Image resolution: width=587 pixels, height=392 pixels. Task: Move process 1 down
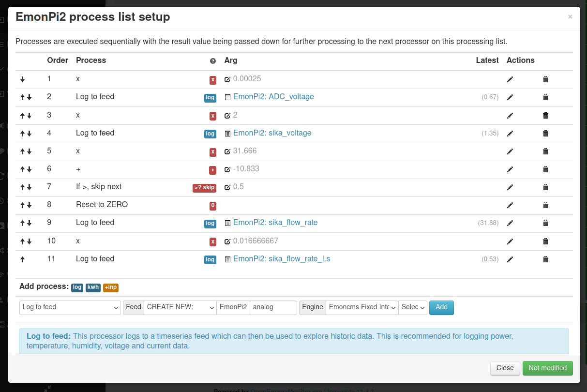[22, 79]
